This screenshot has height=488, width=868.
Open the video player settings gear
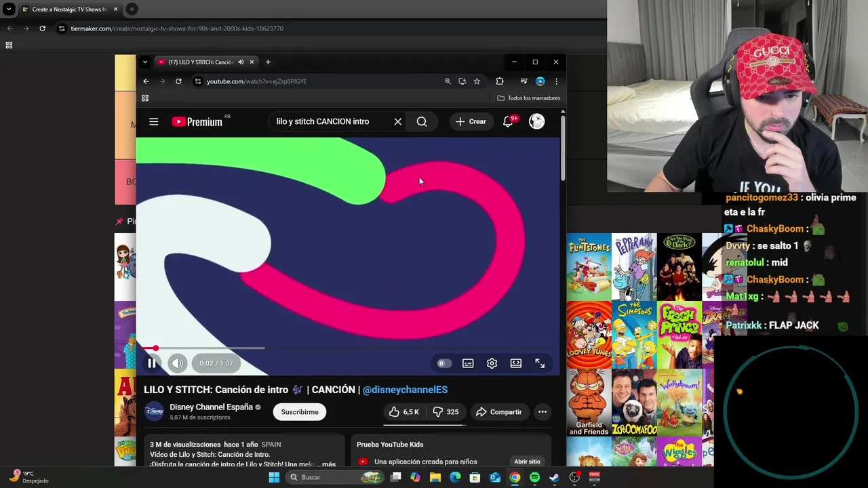tap(492, 363)
